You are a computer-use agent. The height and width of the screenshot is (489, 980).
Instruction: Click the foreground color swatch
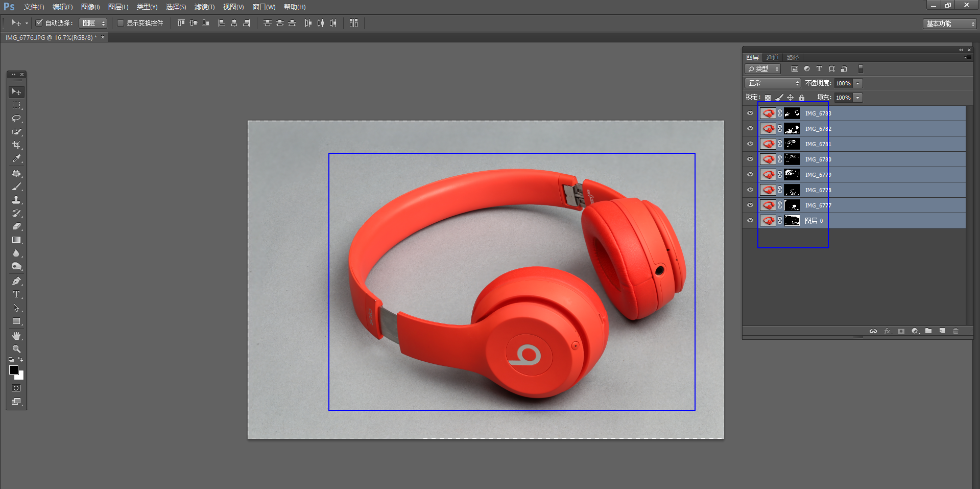14,370
